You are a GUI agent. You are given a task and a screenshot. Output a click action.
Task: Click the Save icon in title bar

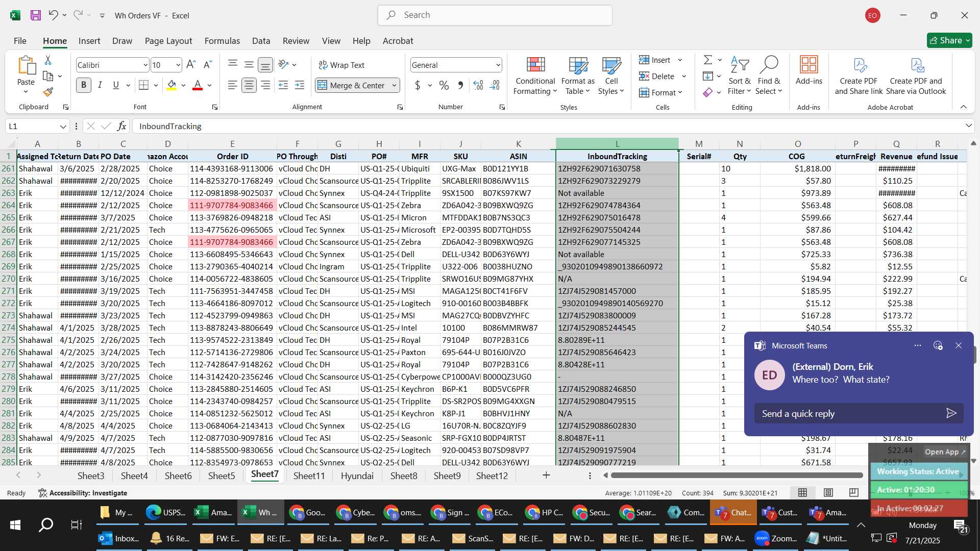click(36, 15)
